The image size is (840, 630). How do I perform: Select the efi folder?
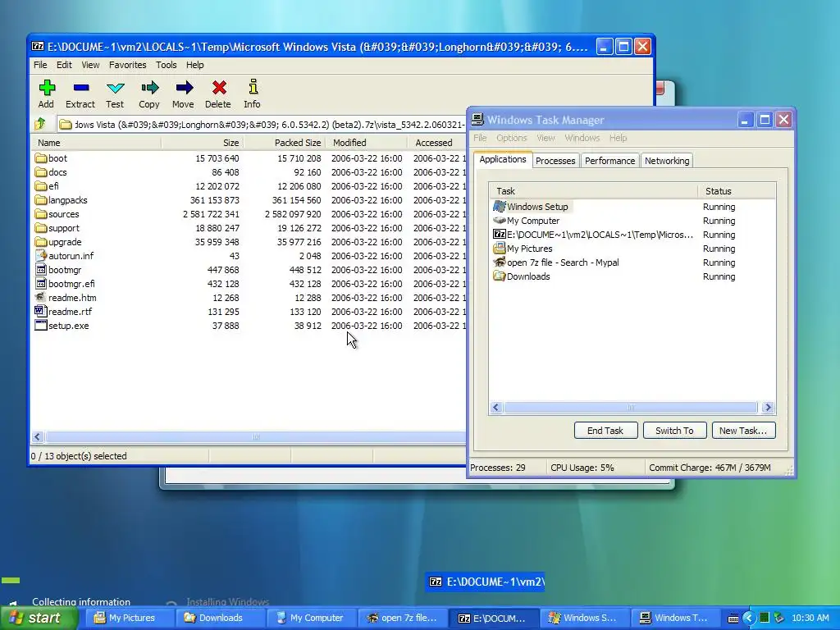click(47, 186)
